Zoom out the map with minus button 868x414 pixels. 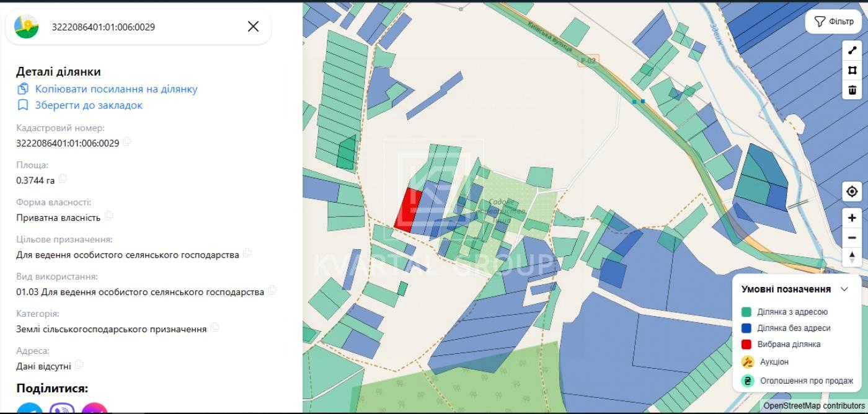[852, 237]
